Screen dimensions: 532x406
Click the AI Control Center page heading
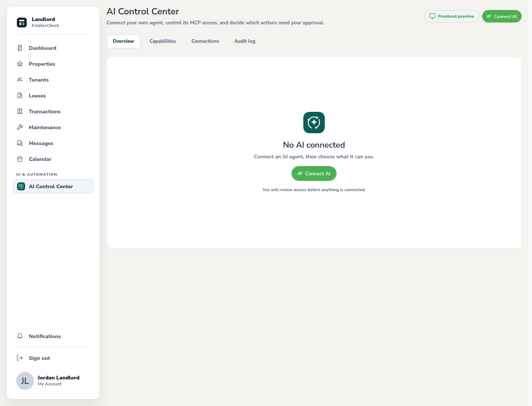coord(143,11)
